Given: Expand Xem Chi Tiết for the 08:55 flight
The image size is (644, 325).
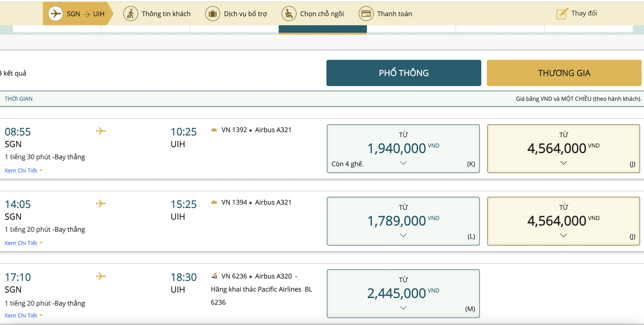Looking at the screenshot, I should click(24, 171).
